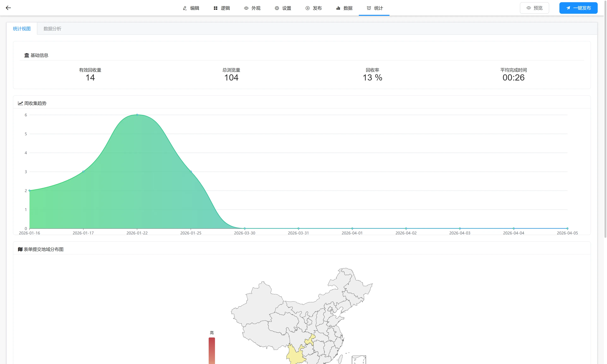Select the 统计视图 tab
This screenshot has width=607, height=364.
point(22,29)
